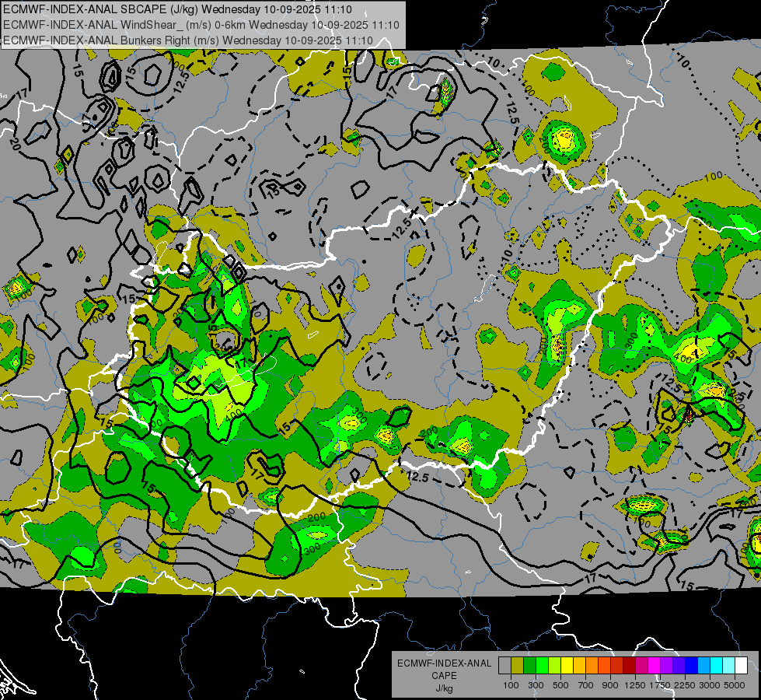Select the SBCAPE title line at top
761x700 pixels.
(x=178, y=9)
